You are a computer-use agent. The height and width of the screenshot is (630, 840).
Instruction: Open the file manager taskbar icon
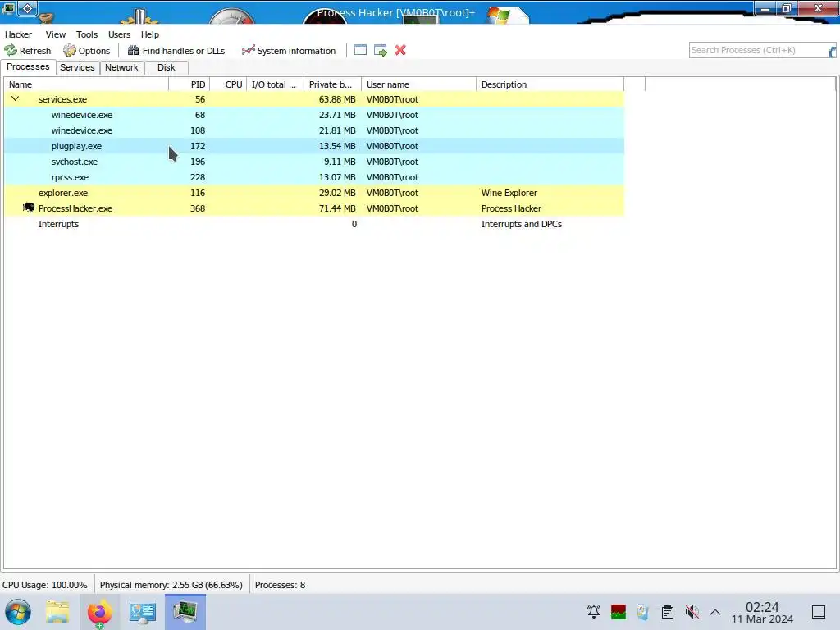point(57,612)
